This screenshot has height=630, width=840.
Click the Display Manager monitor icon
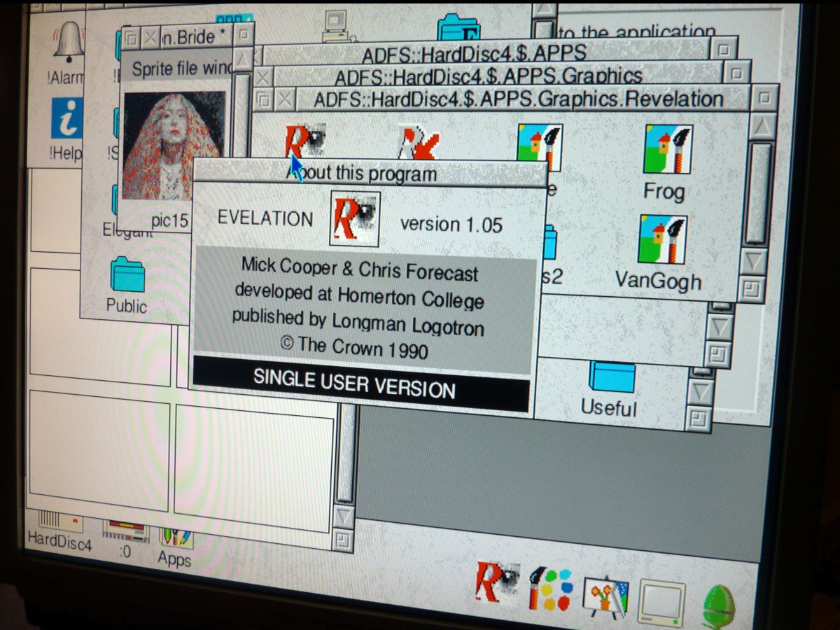click(660, 602)
